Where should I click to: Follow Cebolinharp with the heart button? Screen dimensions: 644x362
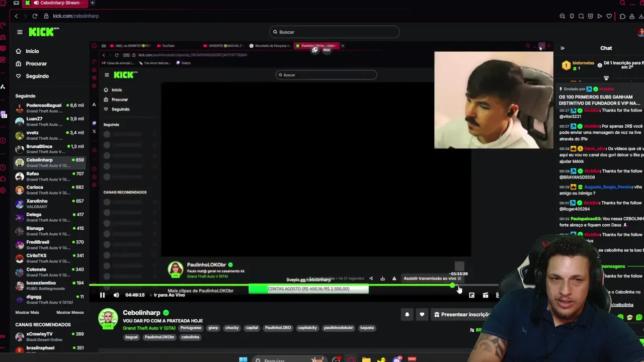pyautogui.click(x=422, y=315)
